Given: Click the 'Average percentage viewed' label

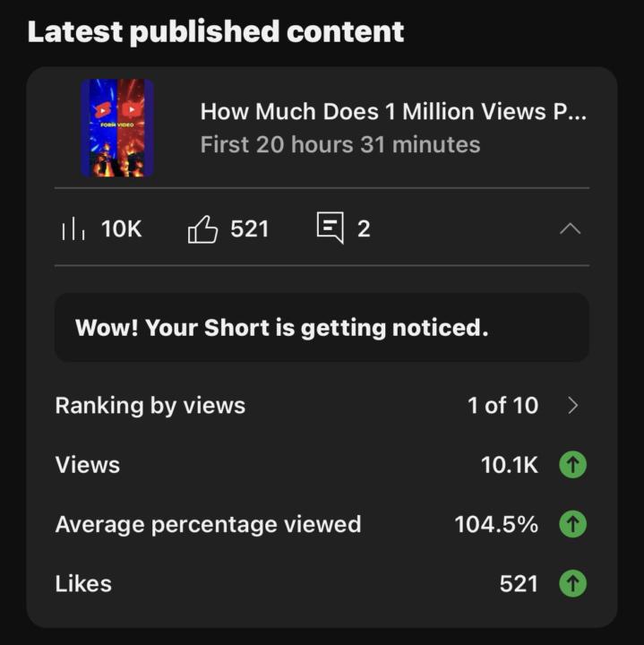Looking at the screenshot, I should [208, 524].
